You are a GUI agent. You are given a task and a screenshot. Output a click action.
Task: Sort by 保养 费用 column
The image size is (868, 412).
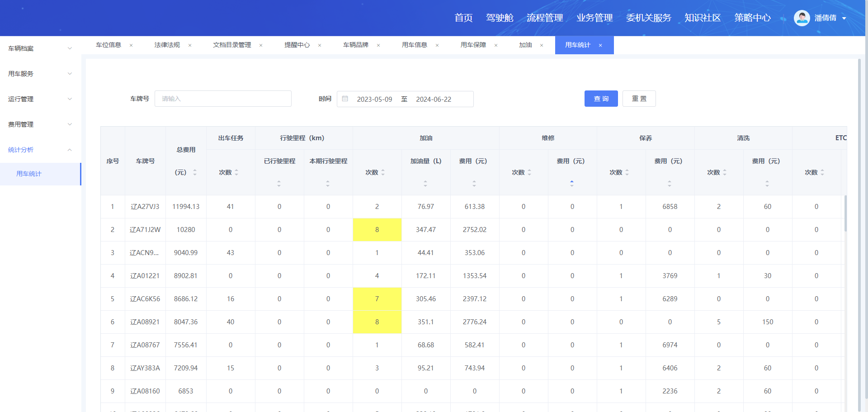(x=670, y=184)
